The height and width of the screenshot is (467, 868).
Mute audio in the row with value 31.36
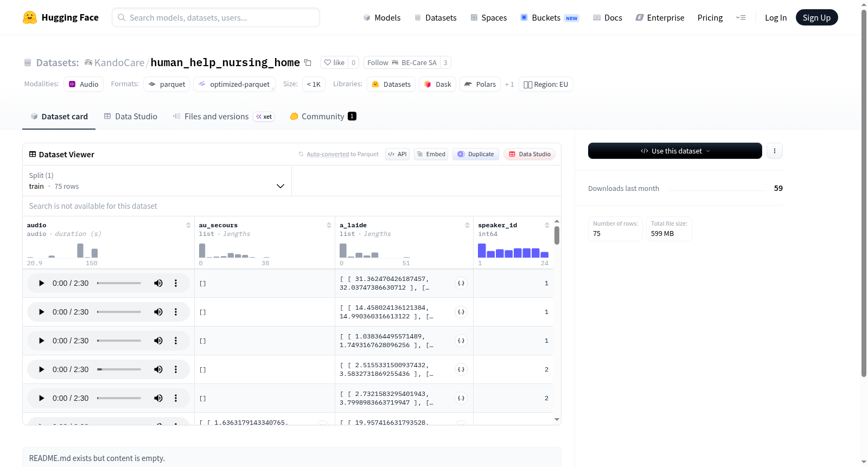158,283
